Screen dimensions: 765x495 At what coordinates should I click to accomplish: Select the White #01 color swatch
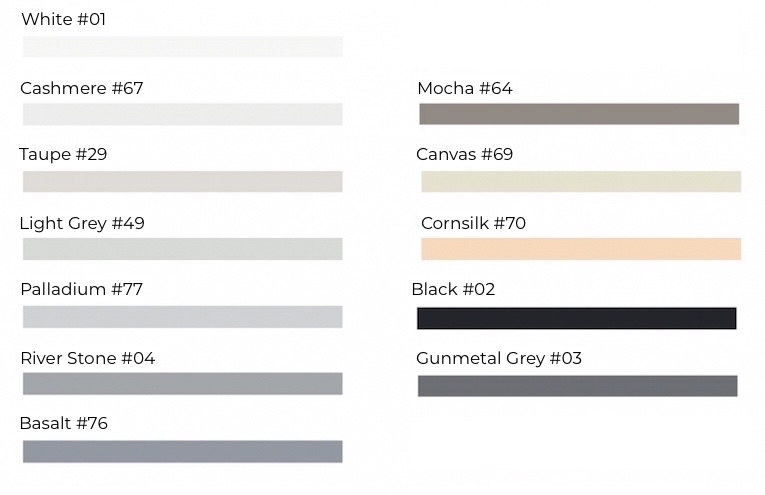182,47
